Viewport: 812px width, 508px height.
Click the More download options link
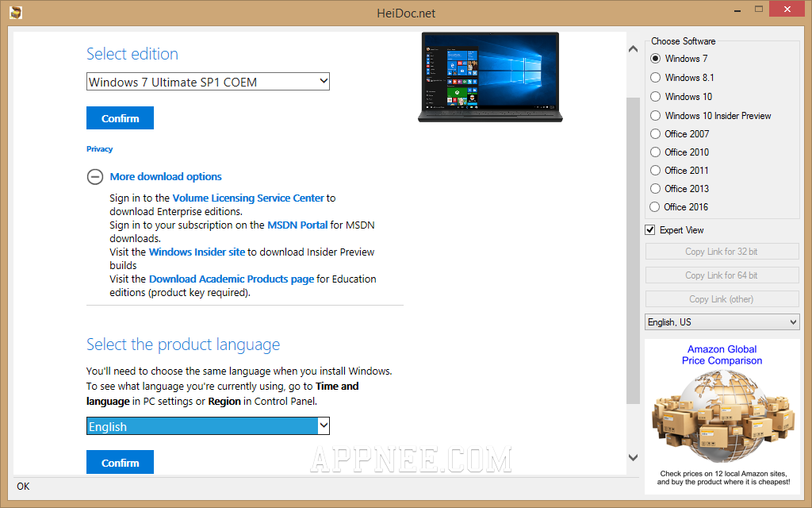point(166,177)
